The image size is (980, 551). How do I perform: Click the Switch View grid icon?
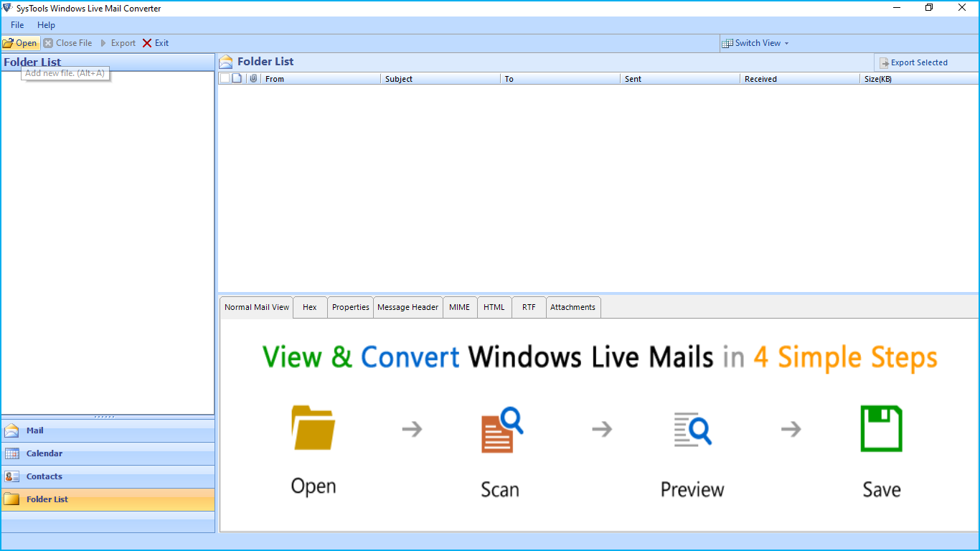(727, 43)
